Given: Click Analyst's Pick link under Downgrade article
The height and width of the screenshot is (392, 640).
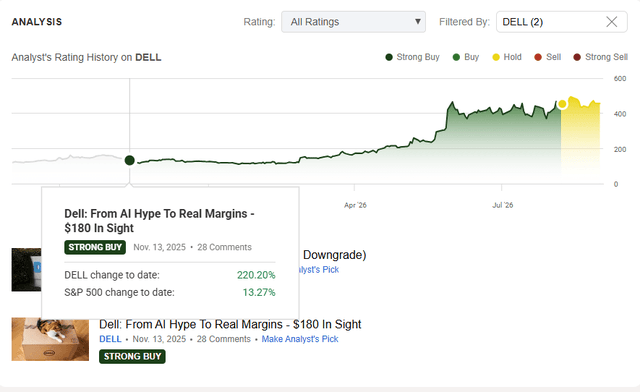Looking at the screenshot, I should (x=319, y=270).
